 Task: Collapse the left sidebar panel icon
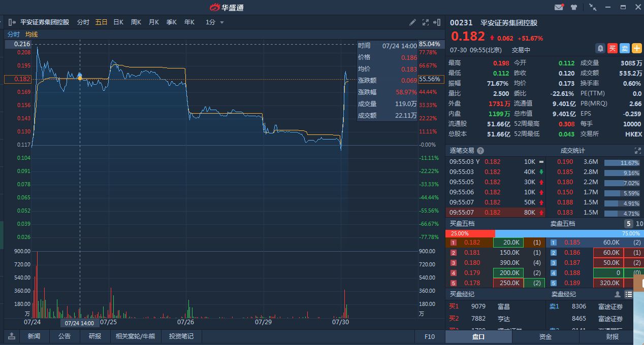[12, 22]
